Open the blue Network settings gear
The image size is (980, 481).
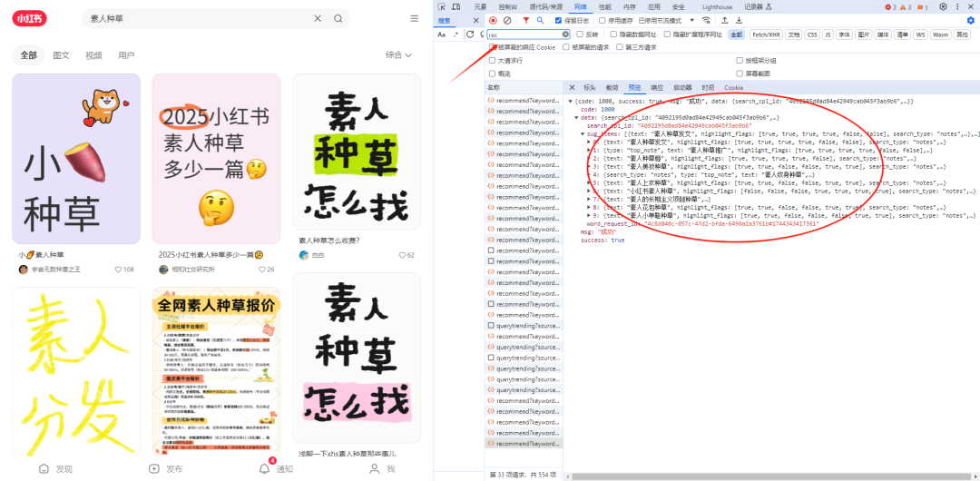(971, 21)
